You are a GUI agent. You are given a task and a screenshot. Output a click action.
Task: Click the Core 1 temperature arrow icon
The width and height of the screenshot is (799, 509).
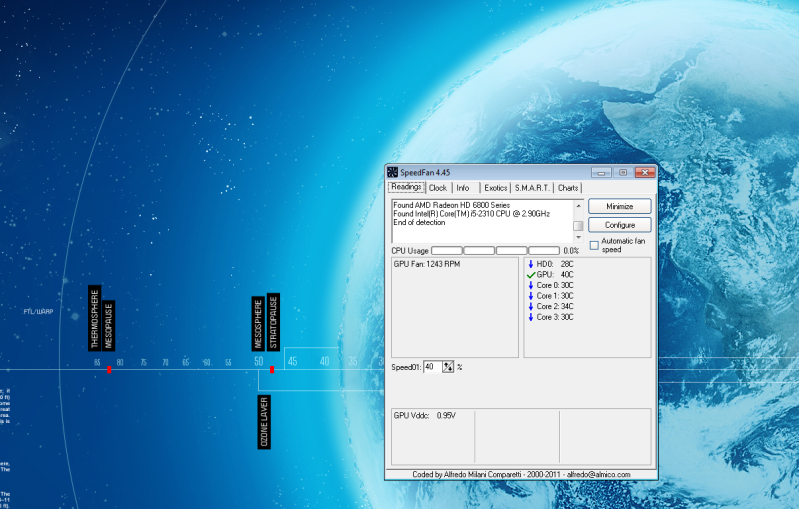click(531, 296)
